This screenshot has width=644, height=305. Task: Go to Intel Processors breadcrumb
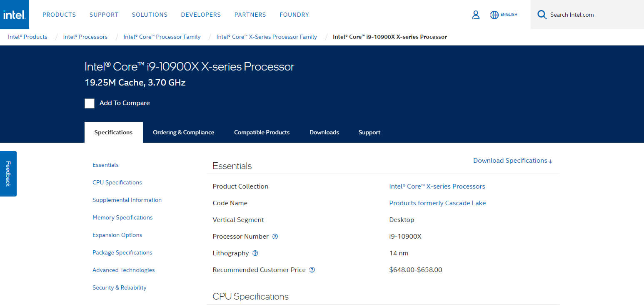(85, 37)
